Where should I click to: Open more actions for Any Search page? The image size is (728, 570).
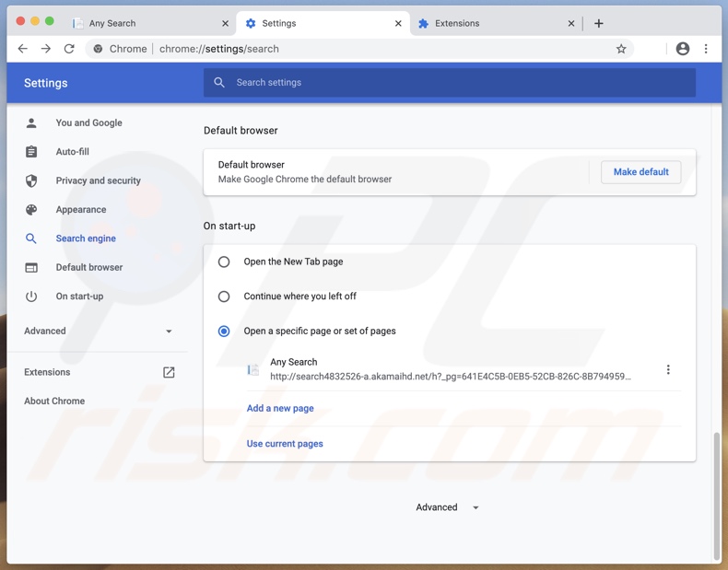[x=668, y=369]
